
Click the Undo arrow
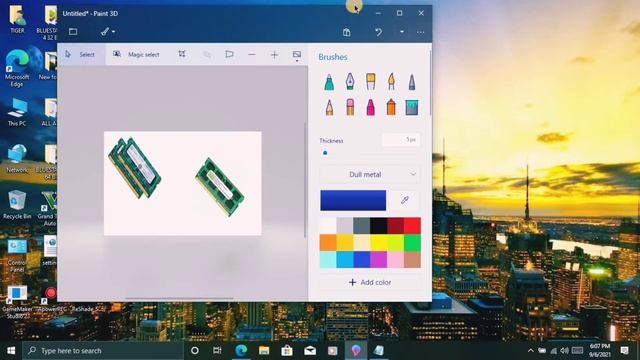(378, 32)
